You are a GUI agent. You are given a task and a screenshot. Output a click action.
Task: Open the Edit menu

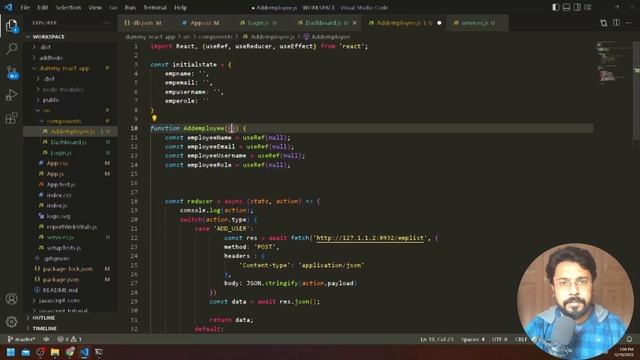coord(42,7)
